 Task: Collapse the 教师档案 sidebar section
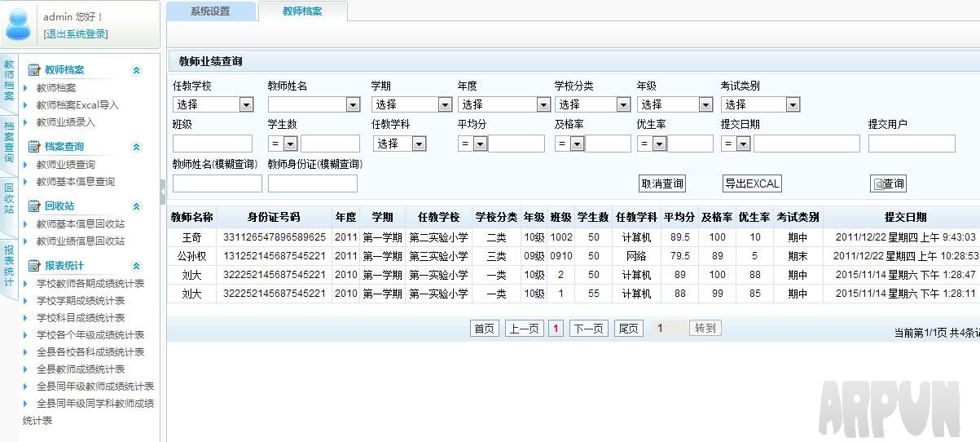[x=136, y=70]
